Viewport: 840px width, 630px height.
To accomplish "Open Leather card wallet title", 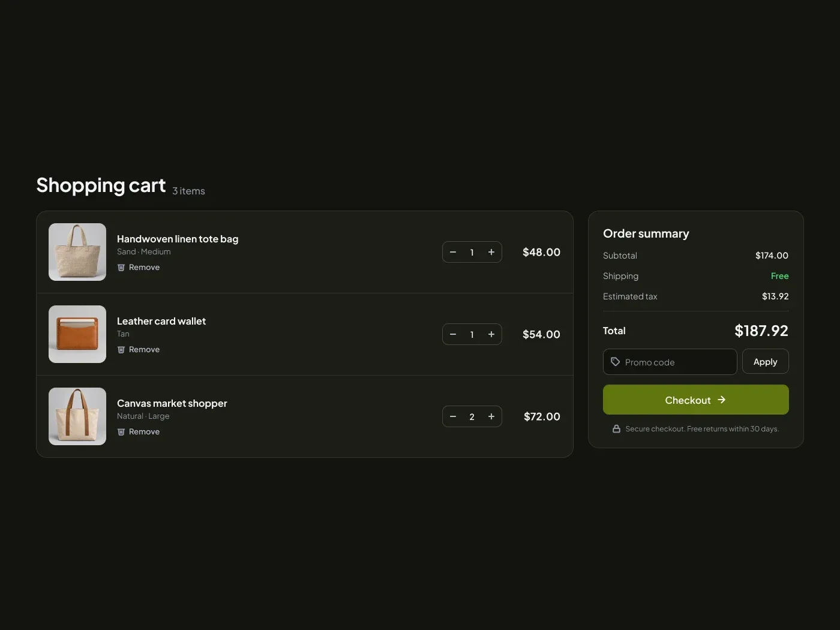I will click(161, 321).
